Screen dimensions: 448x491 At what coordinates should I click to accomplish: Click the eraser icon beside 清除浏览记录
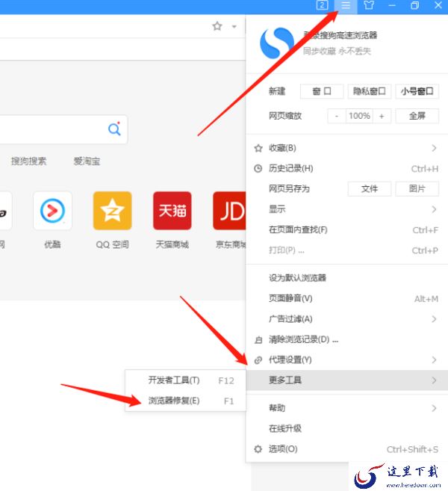(258, 340)
